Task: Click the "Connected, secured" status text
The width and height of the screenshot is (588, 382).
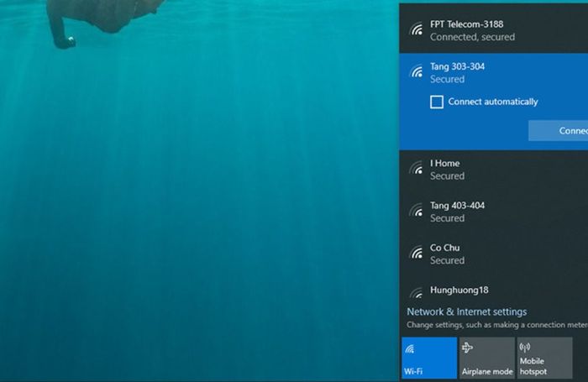Action: click(472, 37)
